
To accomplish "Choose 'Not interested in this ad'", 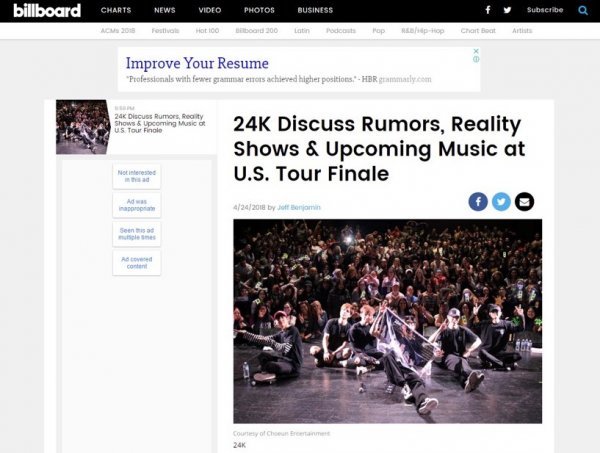I will coord(137,176).
